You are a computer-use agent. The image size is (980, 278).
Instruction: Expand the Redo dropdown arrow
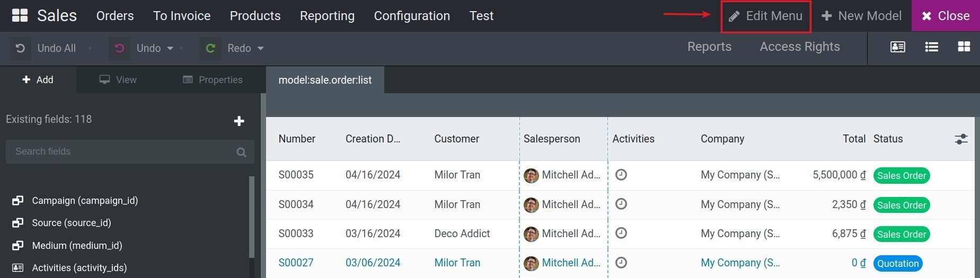coord(260,48)
